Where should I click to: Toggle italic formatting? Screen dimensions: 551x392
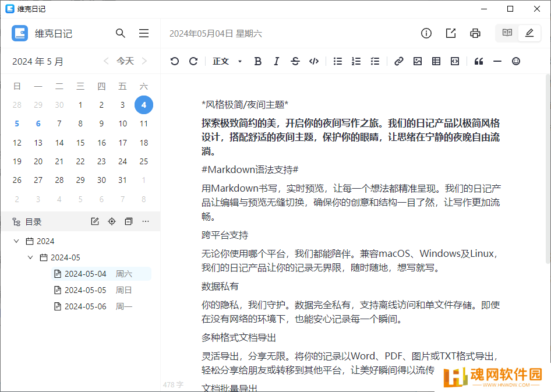276,61
